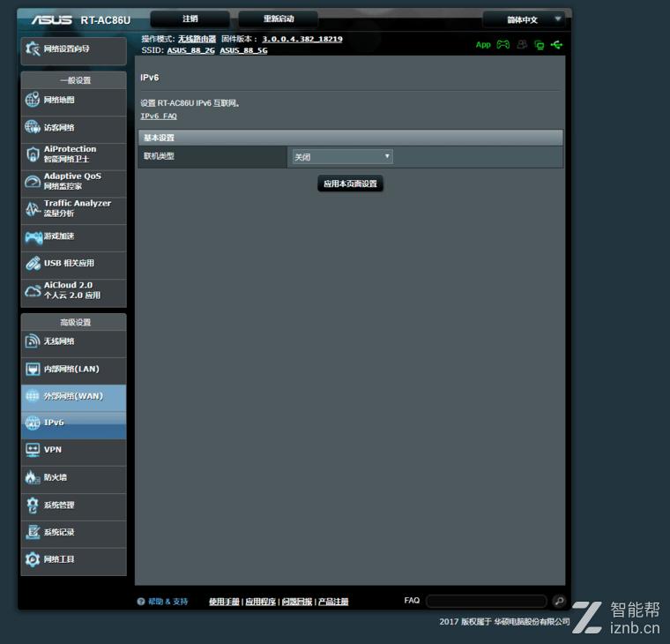The image size is (670, 644).
Task: Open system administration gear icon
Action: click(x=33, y=505)
